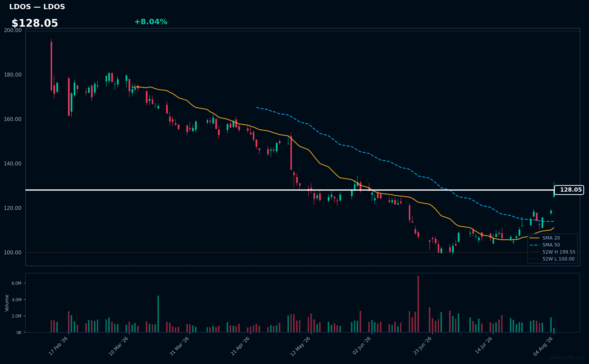The height and width of the screenshot is (364, 589).
Task: Select the 52W L 100.00 legend entry
Action: 552,259
